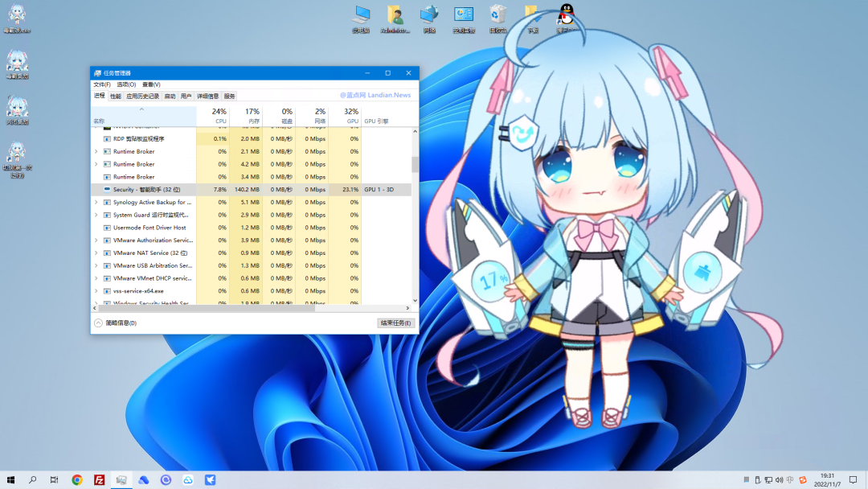Switch to the 服务 tab
868x489 pixels.
[x=229, y=97]
